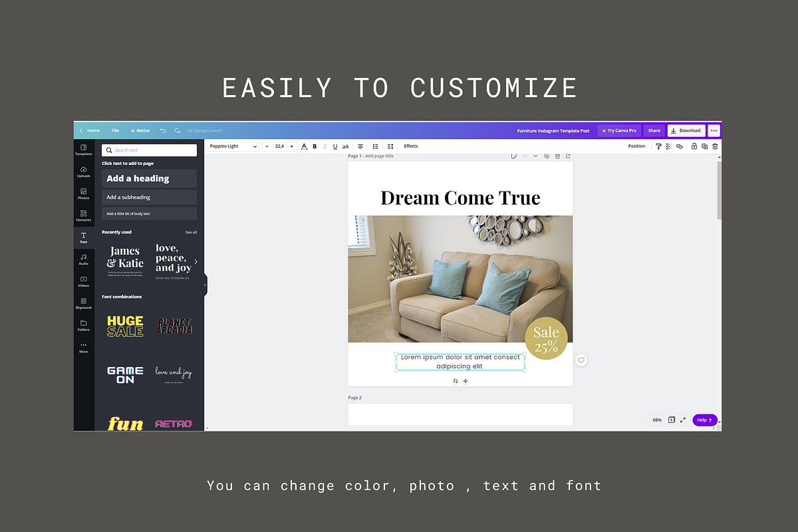Image resolution: width=798 pixels, height=532 pixels.
Task: Open the Bkground panel
Action: coord(84,303)
